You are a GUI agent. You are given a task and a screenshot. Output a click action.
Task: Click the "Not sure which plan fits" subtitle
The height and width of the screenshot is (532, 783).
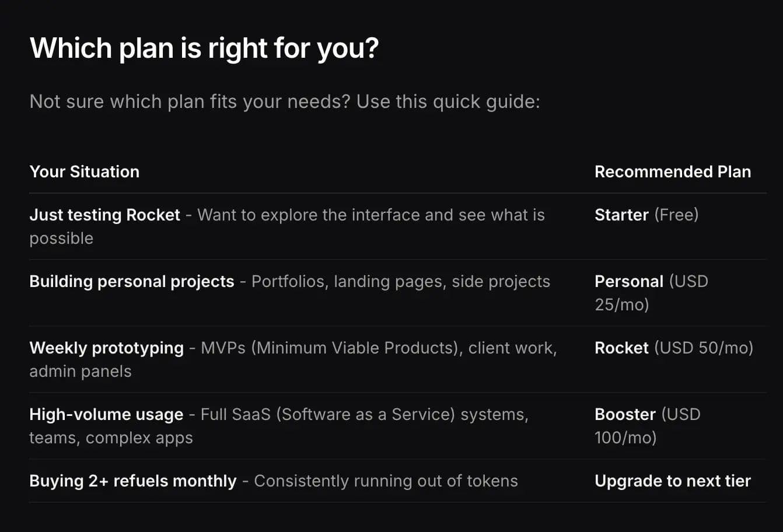(284, 101)
